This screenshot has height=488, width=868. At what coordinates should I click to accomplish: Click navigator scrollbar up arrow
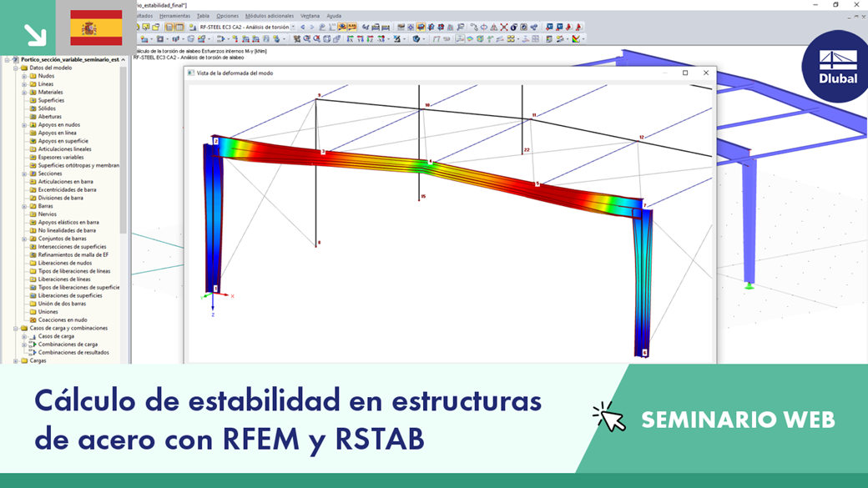[x=123, y=60]
